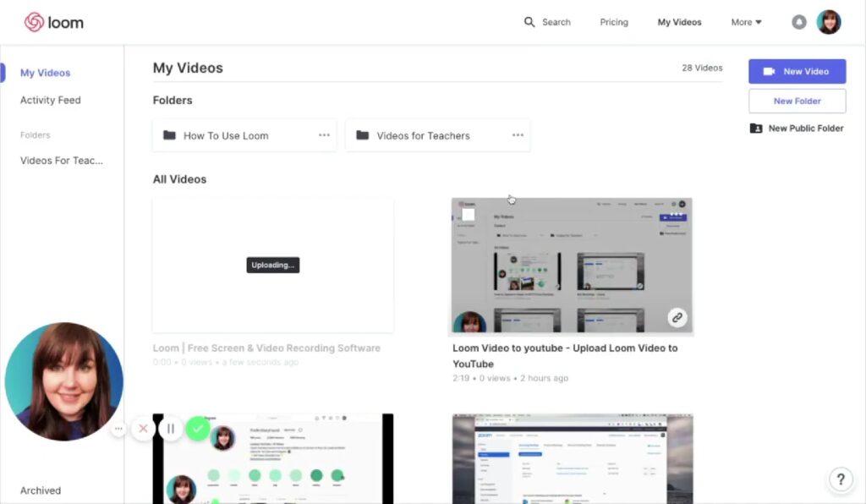Open the Archived section

pyautogui.click(x=41, y=490)
